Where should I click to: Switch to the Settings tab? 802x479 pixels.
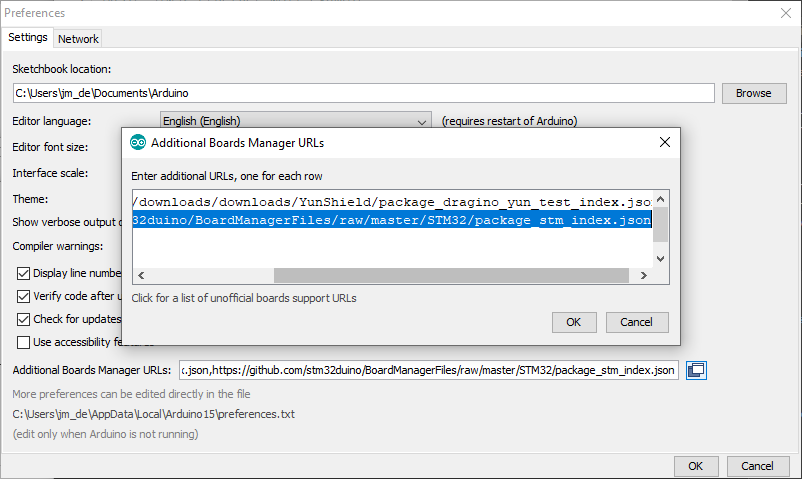click(x=28, y=37)
